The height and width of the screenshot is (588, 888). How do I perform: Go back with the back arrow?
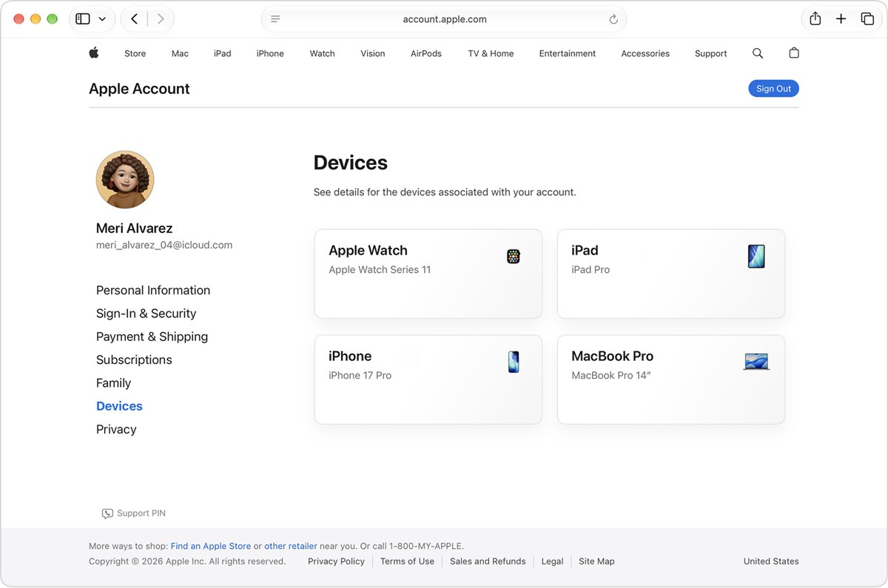[134, 19]
